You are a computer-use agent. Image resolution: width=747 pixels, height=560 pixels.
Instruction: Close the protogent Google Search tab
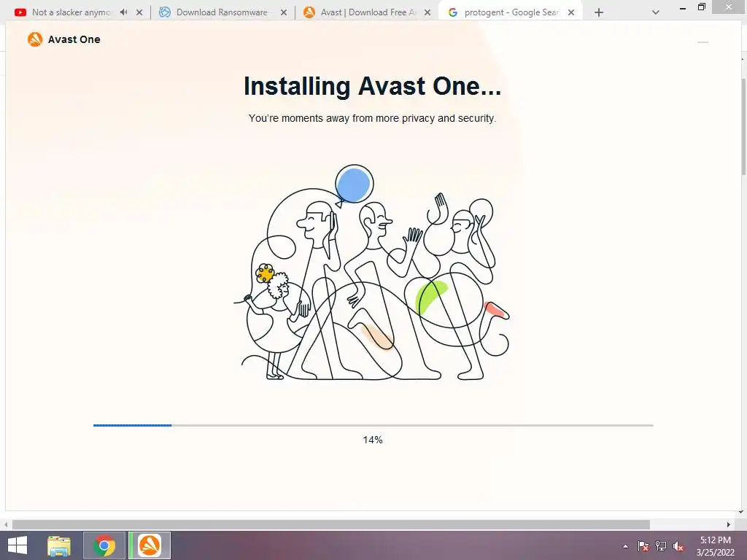[x=571, y=12]
